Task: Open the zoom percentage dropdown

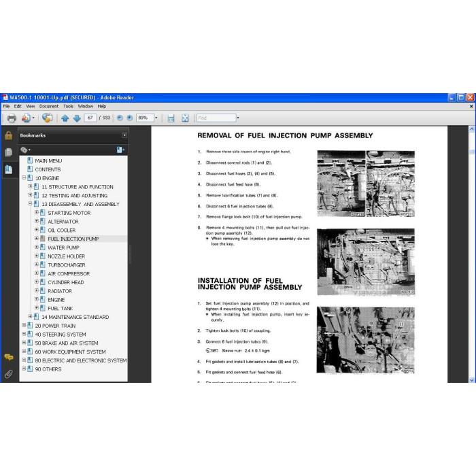Action: tap(156, 118)
